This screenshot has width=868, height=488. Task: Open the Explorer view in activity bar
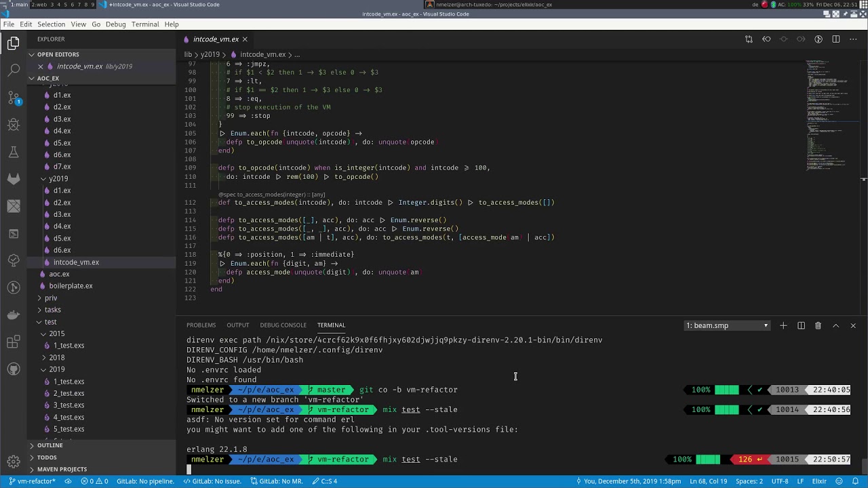pyautogui.click(x=13, y=44)
